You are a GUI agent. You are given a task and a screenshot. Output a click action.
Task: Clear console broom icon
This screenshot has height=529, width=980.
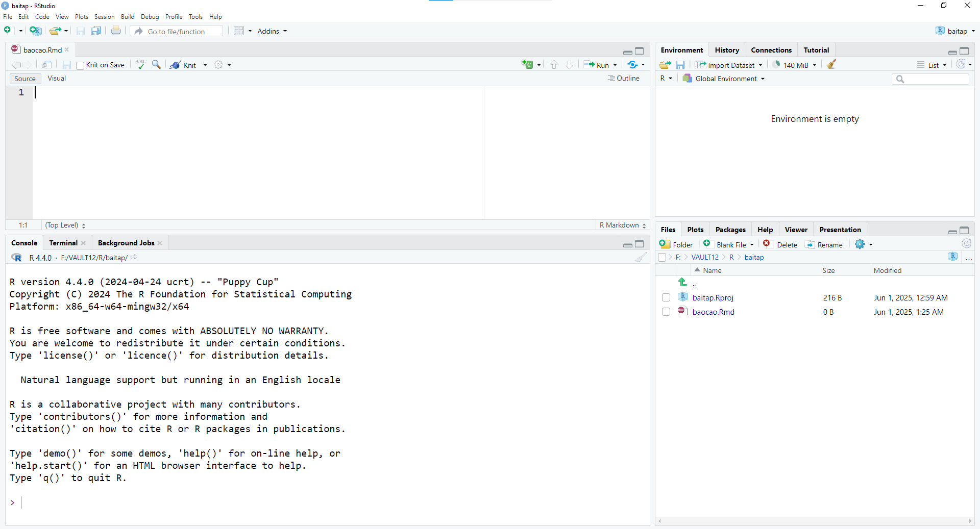640,258
